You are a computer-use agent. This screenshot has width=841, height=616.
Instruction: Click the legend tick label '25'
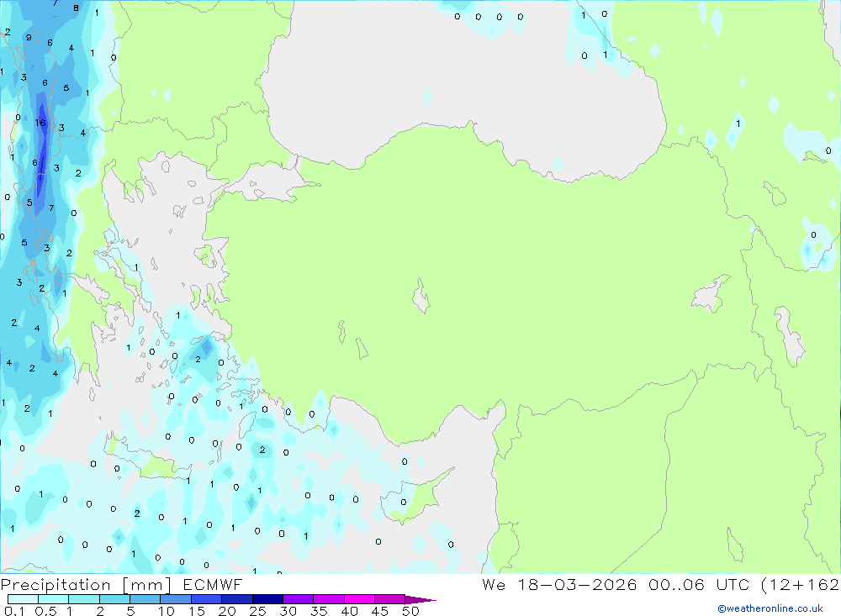(x=257, y=611)
